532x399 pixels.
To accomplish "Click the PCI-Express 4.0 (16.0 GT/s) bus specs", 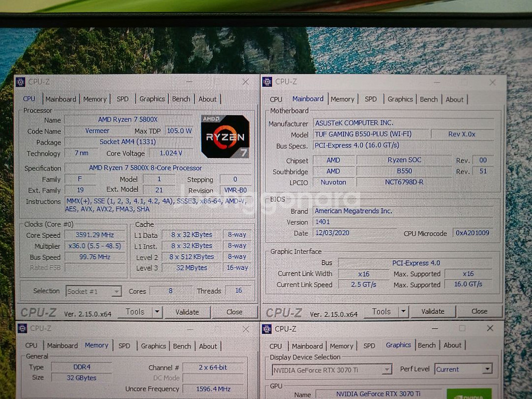I will tap(403, 145).
